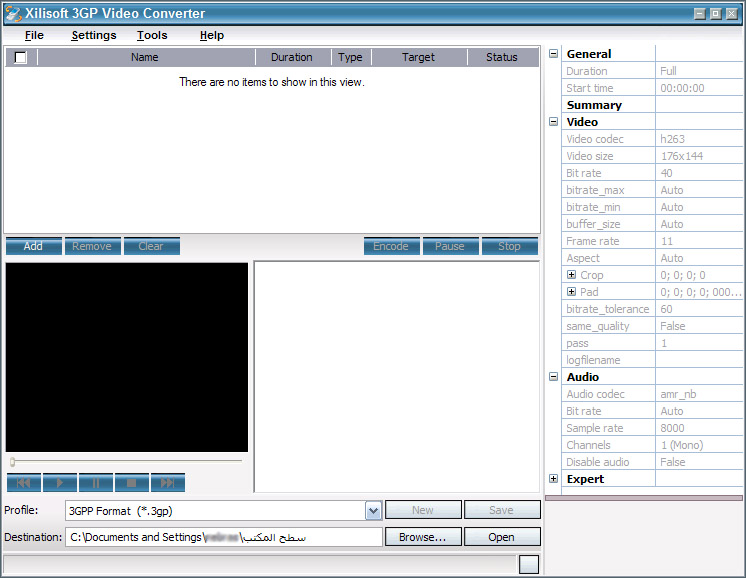
Task: Click the Remove button
Action: coord(92,246)
